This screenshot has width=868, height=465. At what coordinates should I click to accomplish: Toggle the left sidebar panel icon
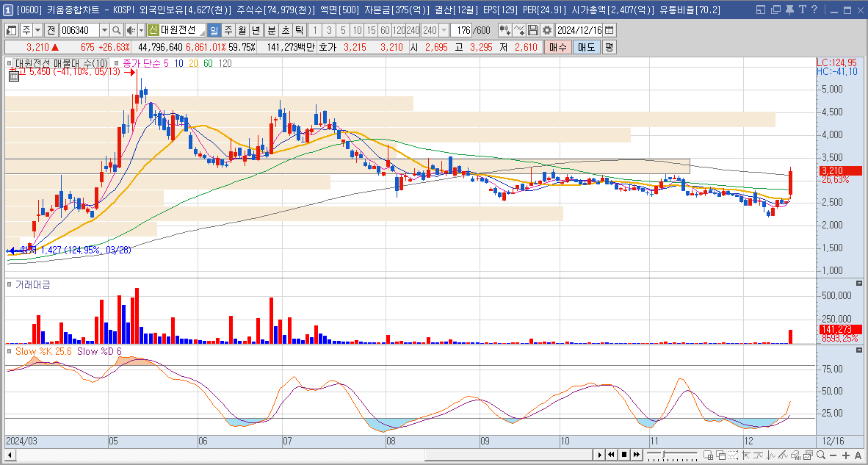pos(12,30)
